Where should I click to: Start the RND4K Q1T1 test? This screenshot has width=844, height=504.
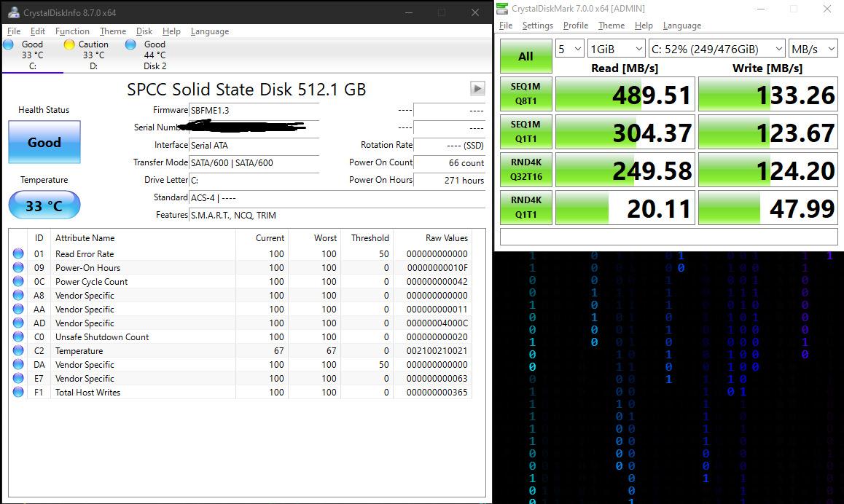pos(526,207)
